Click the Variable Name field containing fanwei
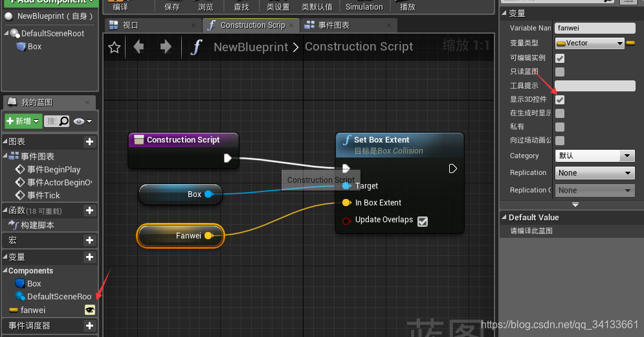Image resolution: width=644 pixels, height=337 pixels. [595, 28]
